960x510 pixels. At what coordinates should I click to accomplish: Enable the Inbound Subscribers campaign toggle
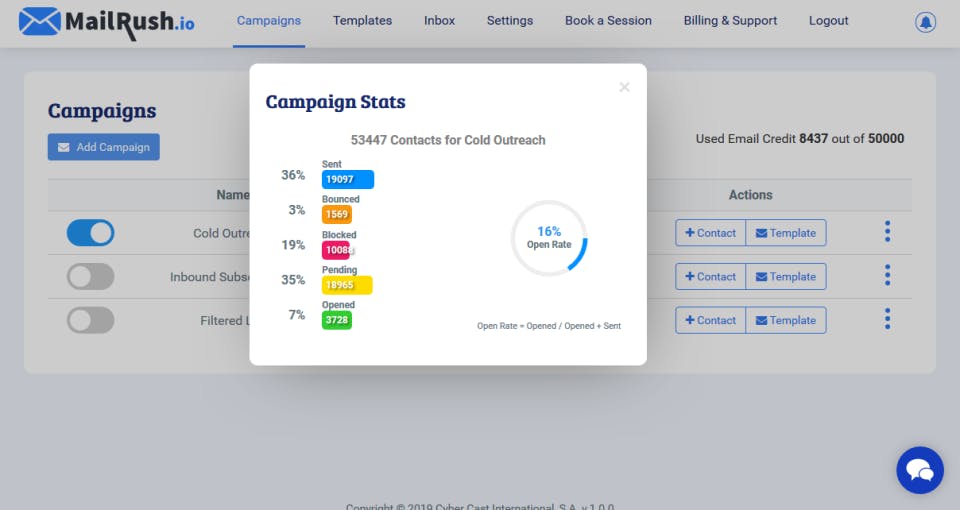(x=90, y=277)
